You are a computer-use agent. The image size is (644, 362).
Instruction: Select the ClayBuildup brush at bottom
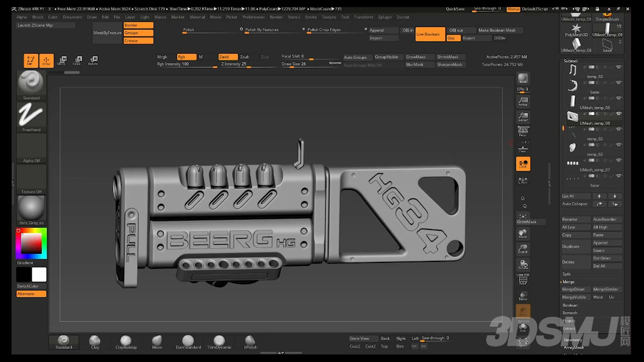pos(126,342)
